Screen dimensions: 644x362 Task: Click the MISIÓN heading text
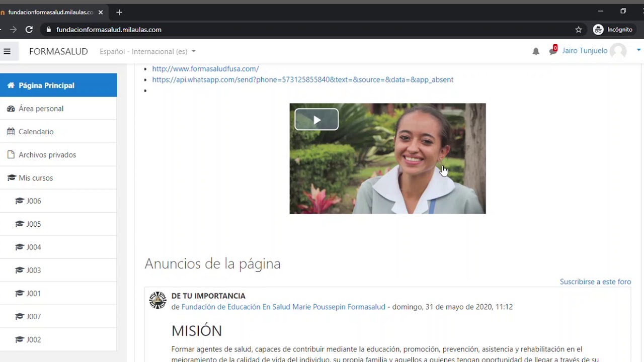point(197,330)
